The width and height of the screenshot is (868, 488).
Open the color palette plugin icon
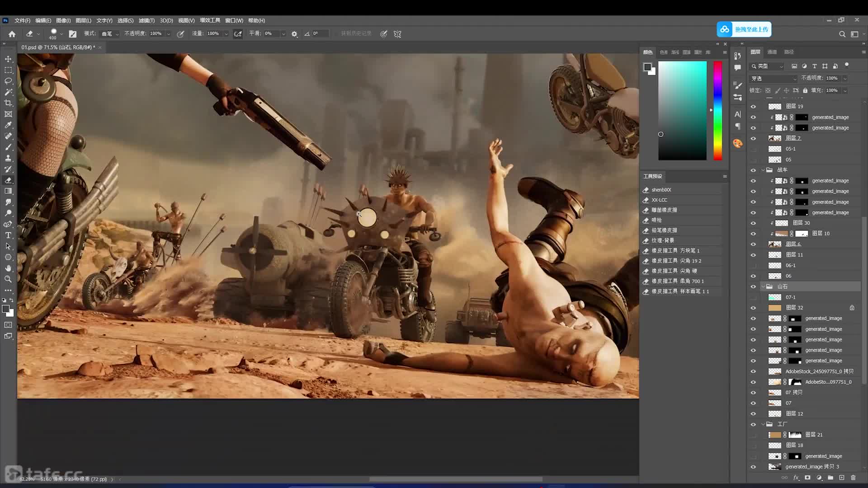coord(738,143)
